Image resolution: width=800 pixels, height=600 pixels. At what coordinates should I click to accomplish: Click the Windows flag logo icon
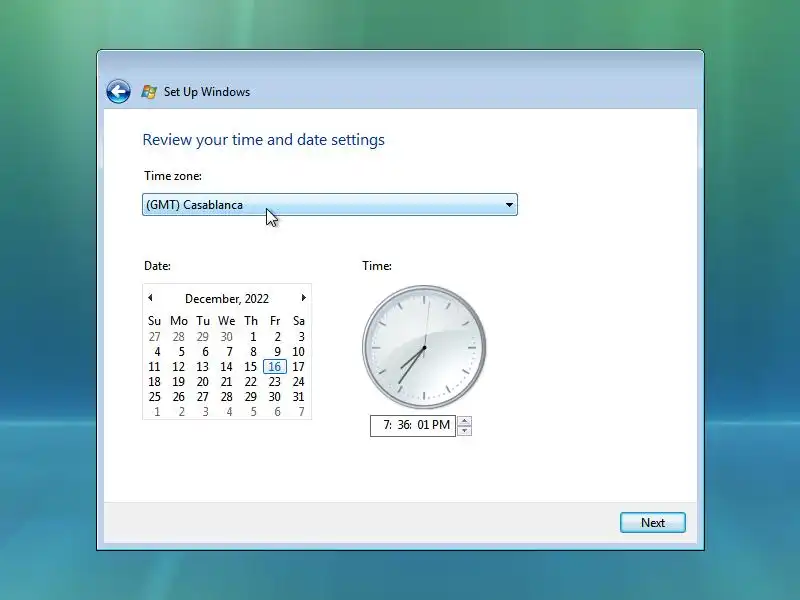coord(149,92)
